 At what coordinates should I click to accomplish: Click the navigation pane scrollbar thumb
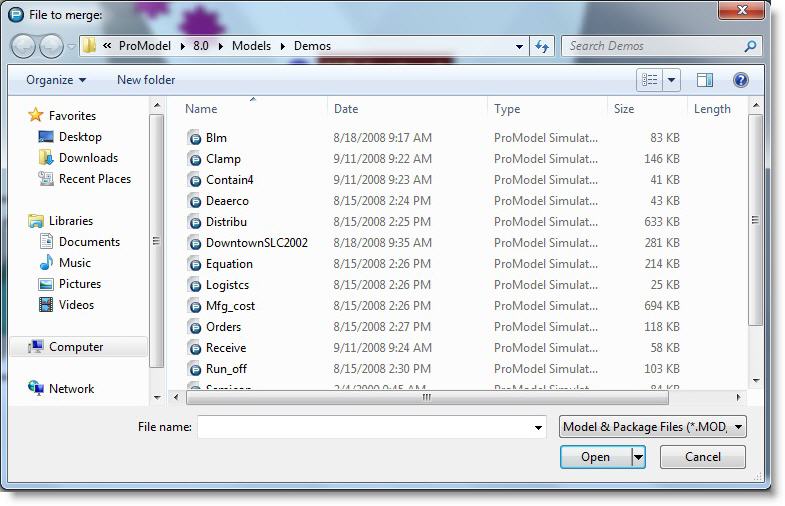click(156, 241)
